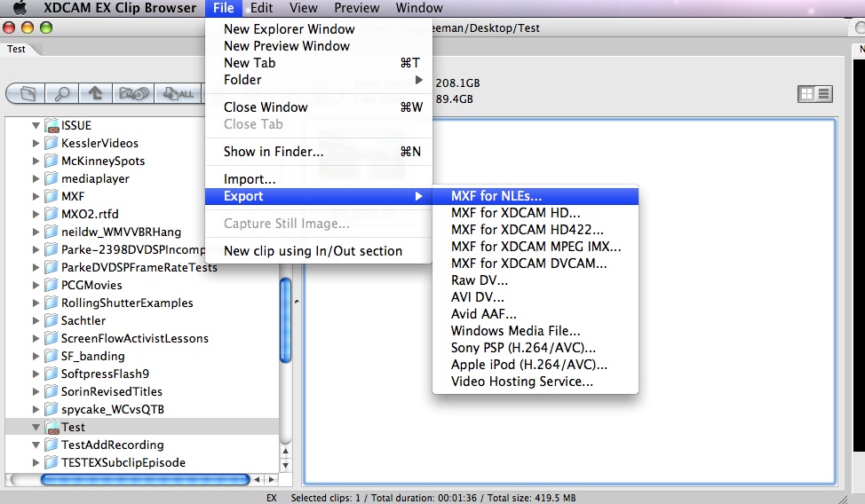Click the folder explorer toolbar icon
The height and width of the screenshot is (504, 865).
28,94
